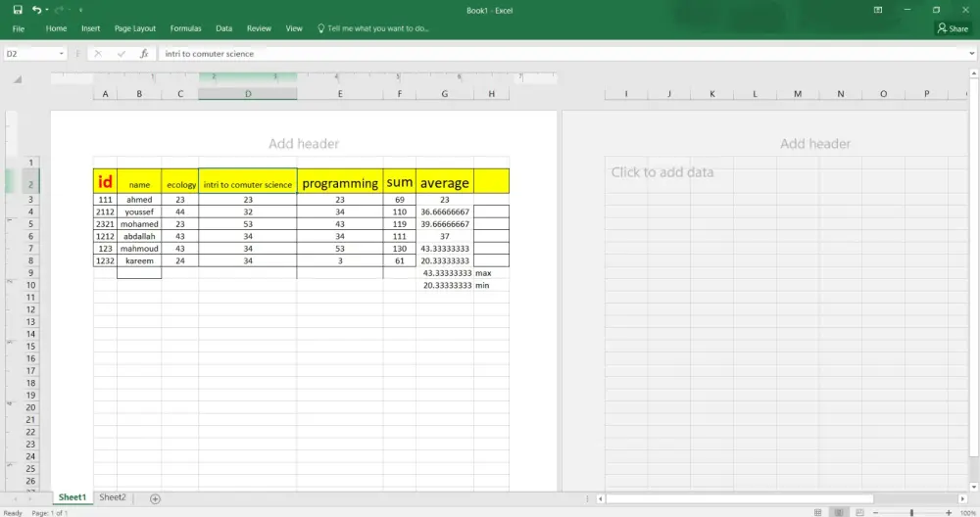Select the cell labeled 'max'
Screen dimensions: 980x517
coord(491,273)
